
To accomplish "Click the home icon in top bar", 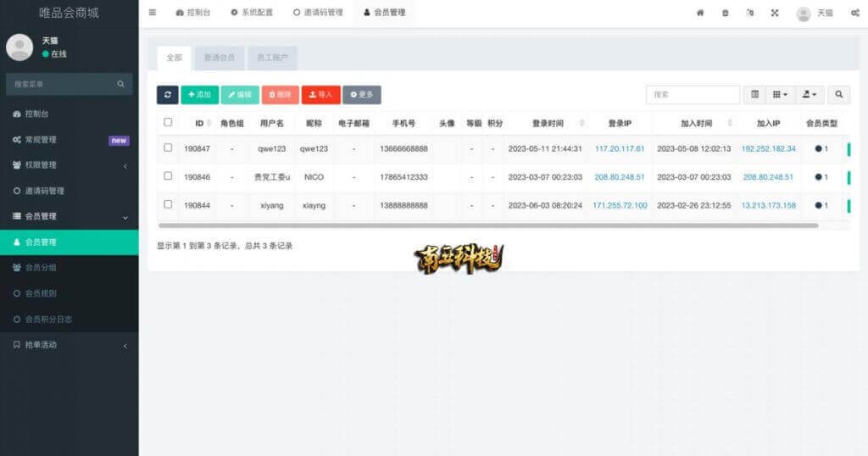I will tap(700, 13).
